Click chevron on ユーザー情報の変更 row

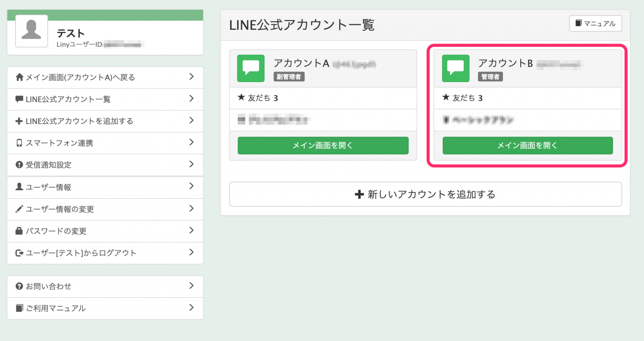(x=192, y=208)
